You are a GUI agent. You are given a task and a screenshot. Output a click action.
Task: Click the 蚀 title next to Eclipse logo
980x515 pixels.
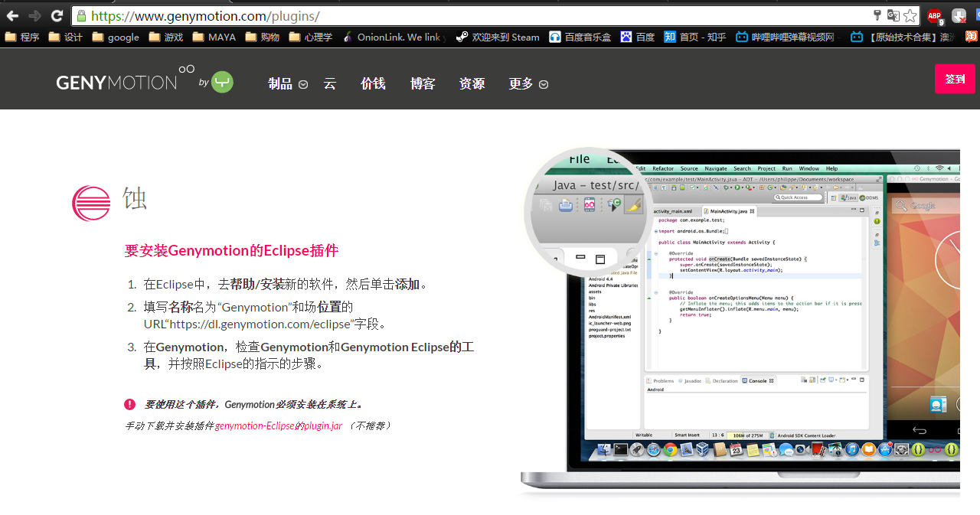(x=135, y=199)
